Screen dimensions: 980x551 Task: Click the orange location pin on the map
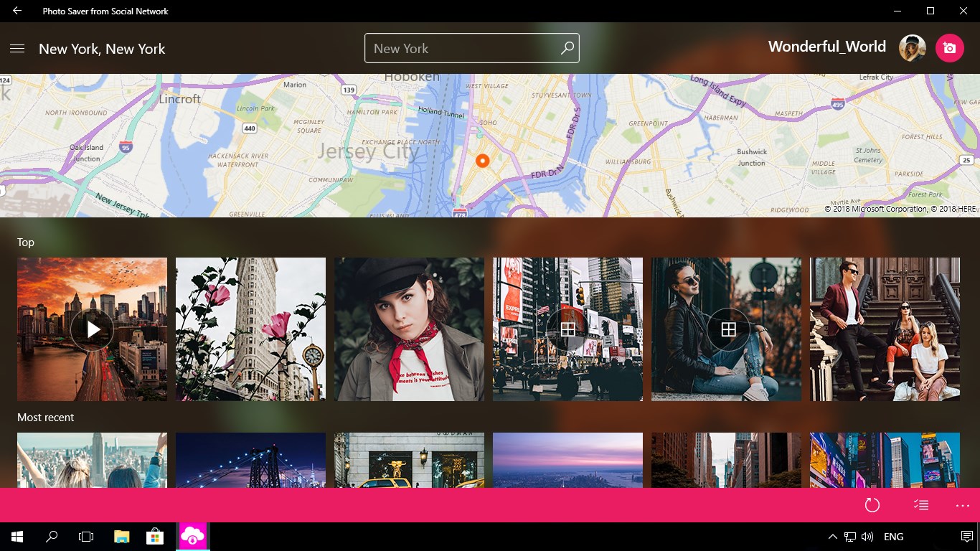[482, 161]
